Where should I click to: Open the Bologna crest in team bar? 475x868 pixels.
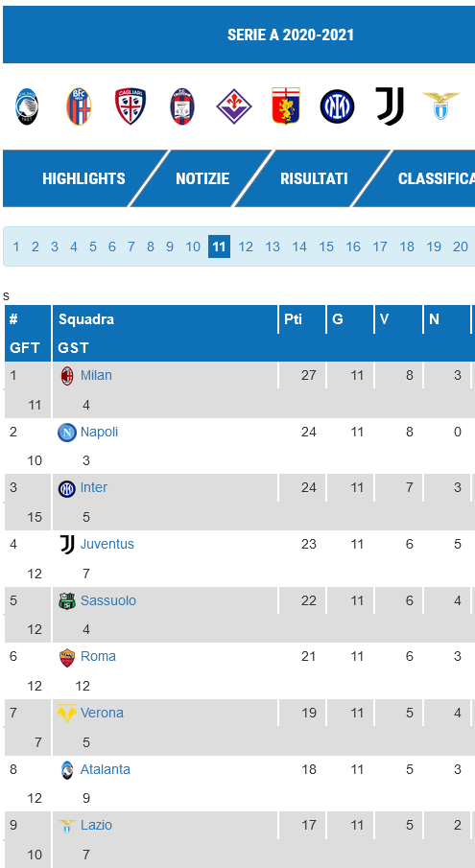coord(79,106)
